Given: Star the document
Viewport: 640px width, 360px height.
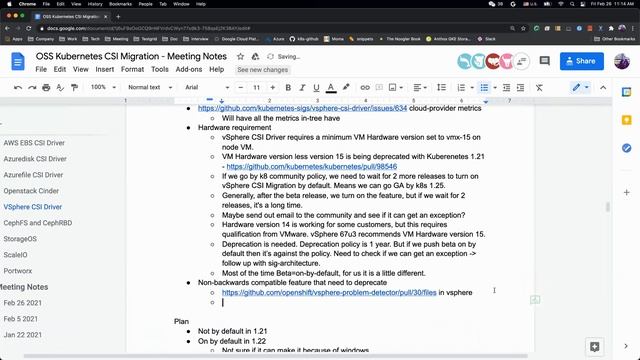Looking at the screenshot, I should [240, 57].
